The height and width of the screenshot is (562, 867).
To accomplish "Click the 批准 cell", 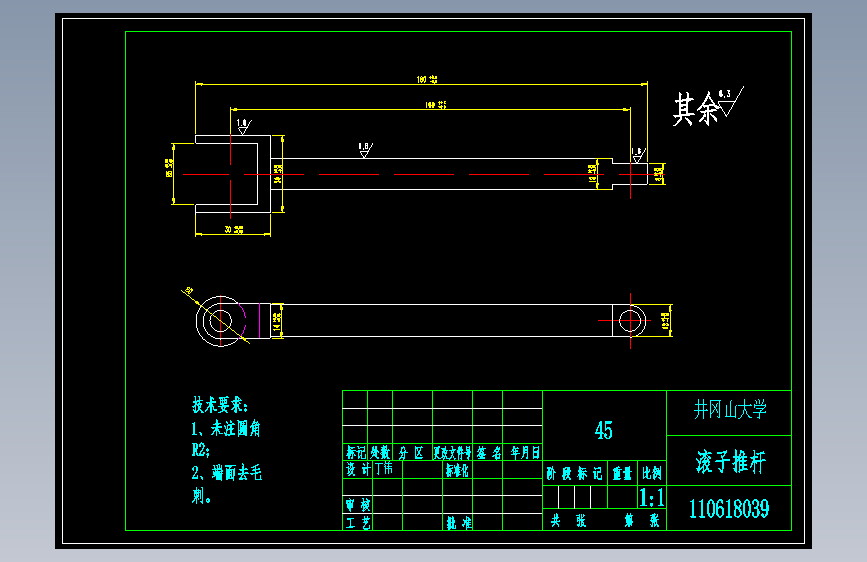I will [x=459, y=523].
